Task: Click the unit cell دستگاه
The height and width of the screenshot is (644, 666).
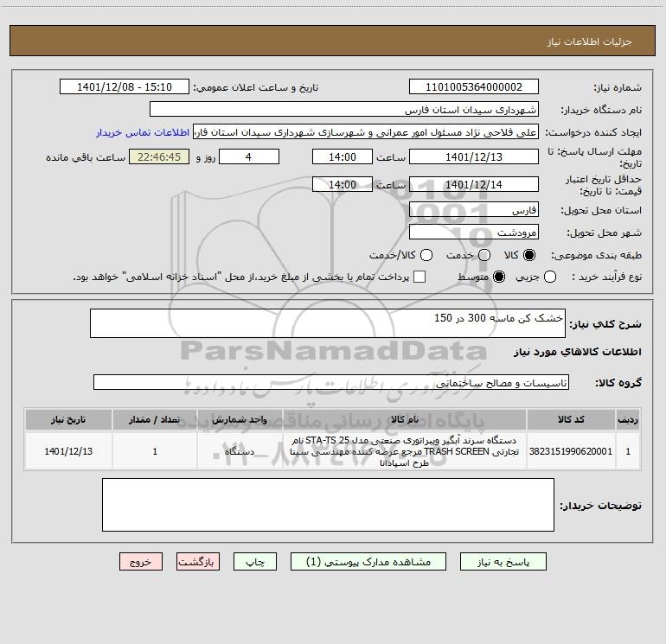Action: coord(240,451)
